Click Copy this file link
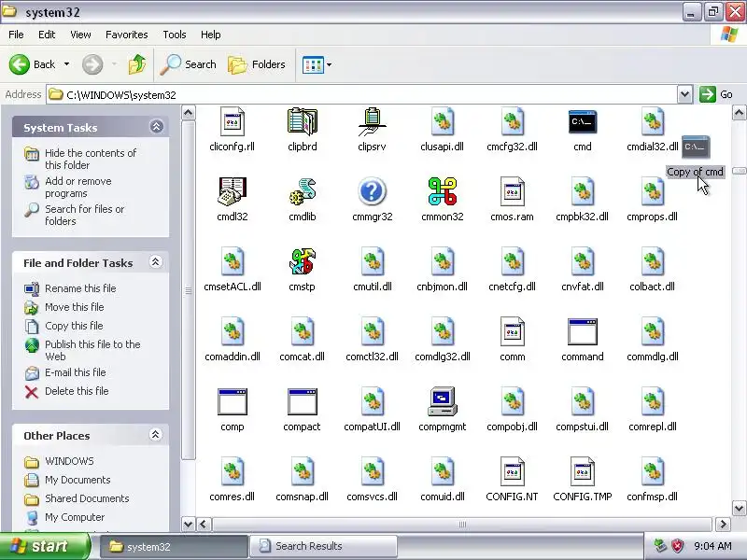 pos(74,326)
